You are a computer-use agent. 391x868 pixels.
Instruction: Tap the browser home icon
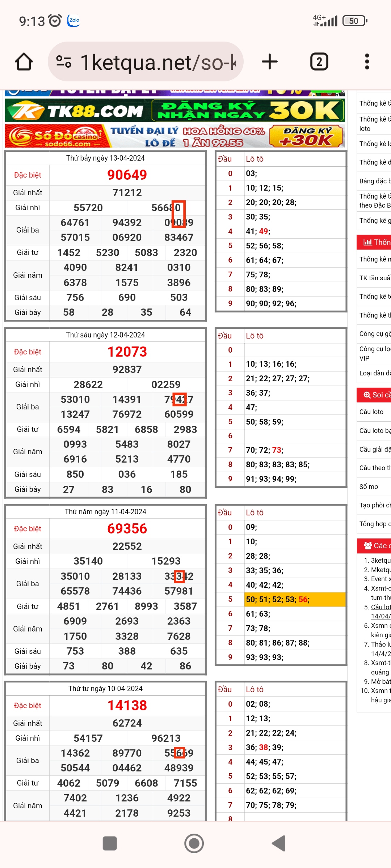point(24,62)
